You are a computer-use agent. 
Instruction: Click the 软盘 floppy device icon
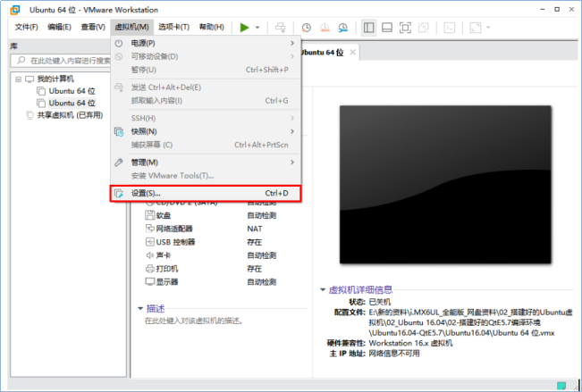(x=150, y=215)
